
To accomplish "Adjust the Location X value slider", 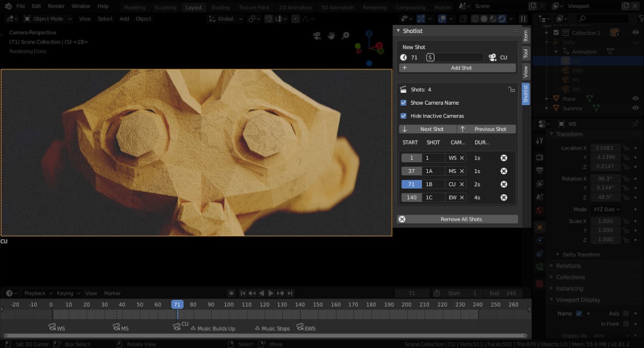I will tap(605, 148).
